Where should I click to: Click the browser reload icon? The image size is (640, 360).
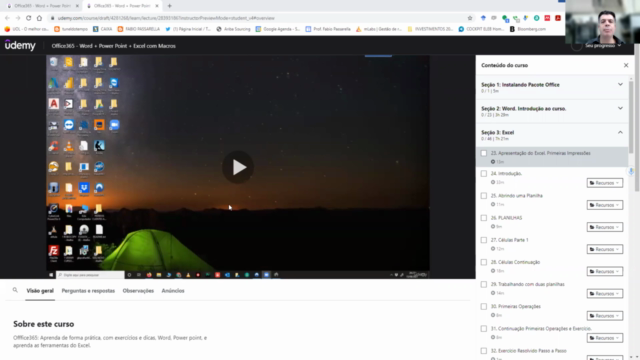click(29, 18)
